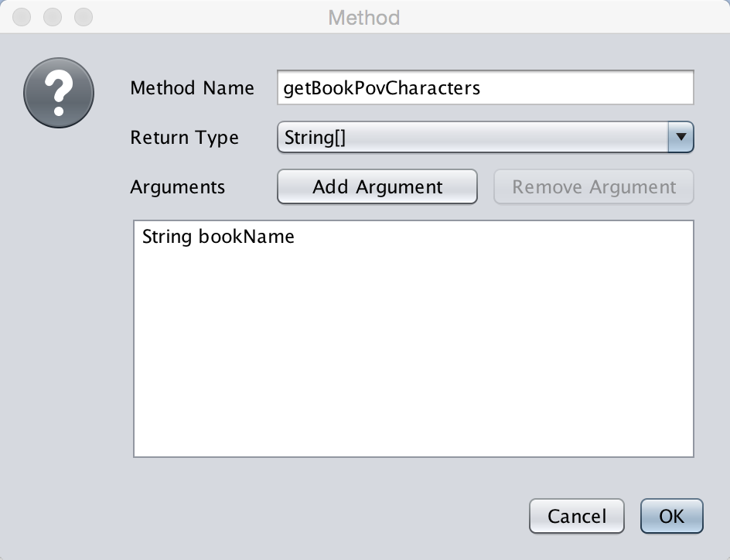The width and height of the screenshot is (730, 560).
Task: Click the red close window button
Action: pos(21,17)
